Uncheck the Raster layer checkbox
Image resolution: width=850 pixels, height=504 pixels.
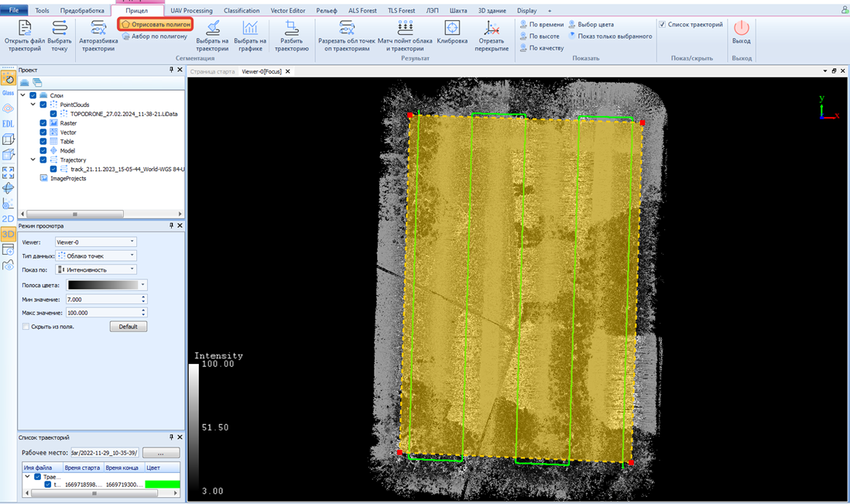[x=43, y=123]
